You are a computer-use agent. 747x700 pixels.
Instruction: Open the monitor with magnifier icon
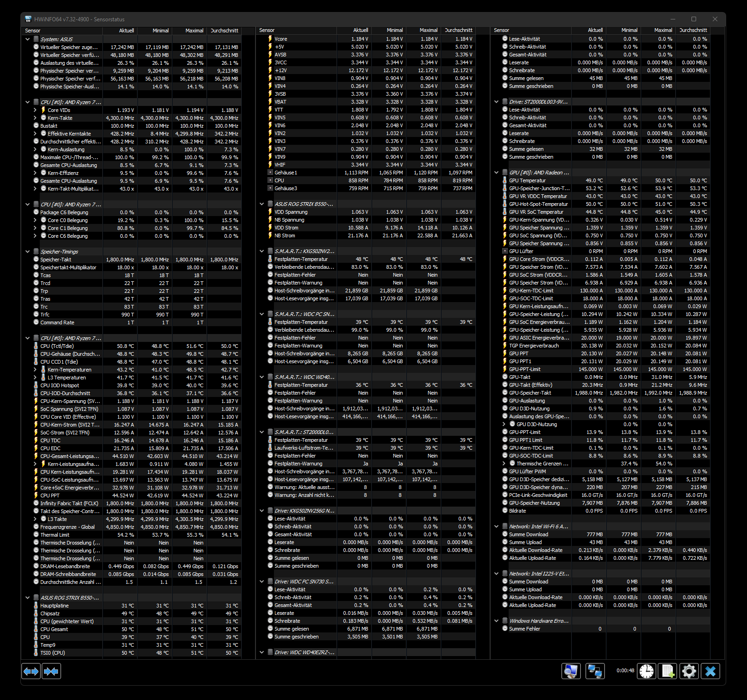(x=571, y=671)
